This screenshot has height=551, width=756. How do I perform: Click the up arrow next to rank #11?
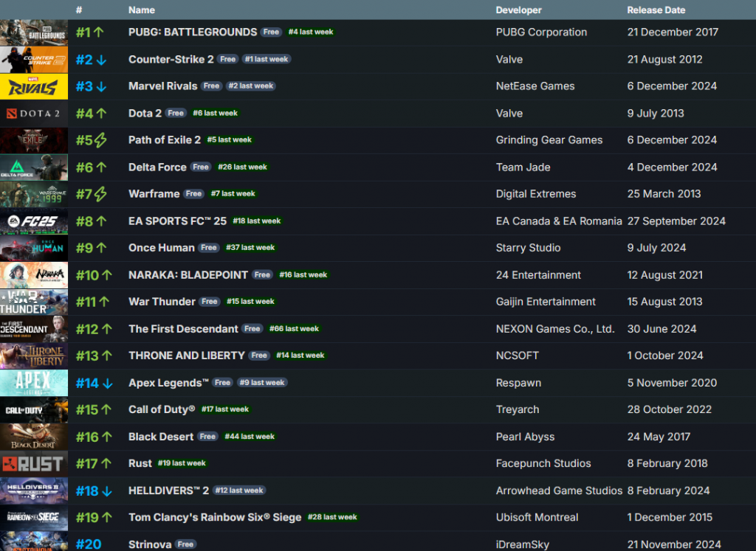coord(104,302)
